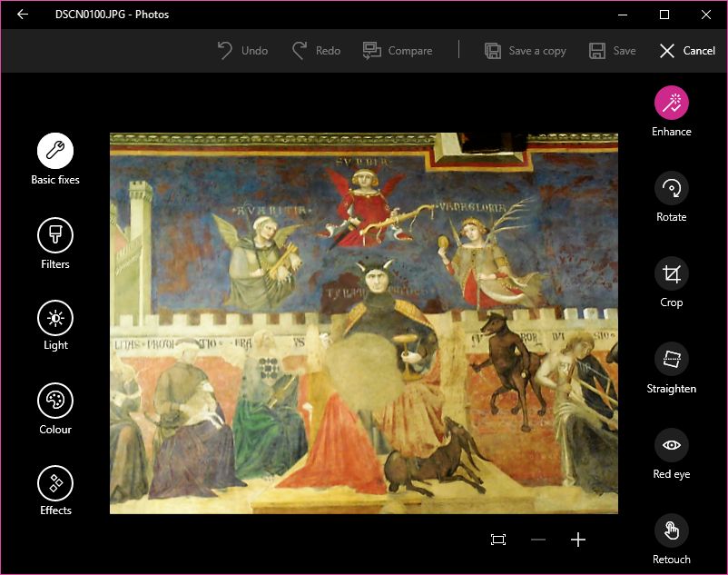The height and width of the screenshot is (575, 728).
Task: Choose the Red eye correction tool
Action: click(672, 445)
